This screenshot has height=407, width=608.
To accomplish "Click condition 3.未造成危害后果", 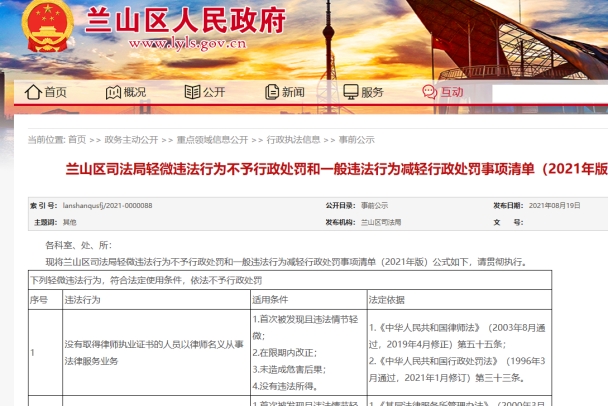I will point(289,369).
